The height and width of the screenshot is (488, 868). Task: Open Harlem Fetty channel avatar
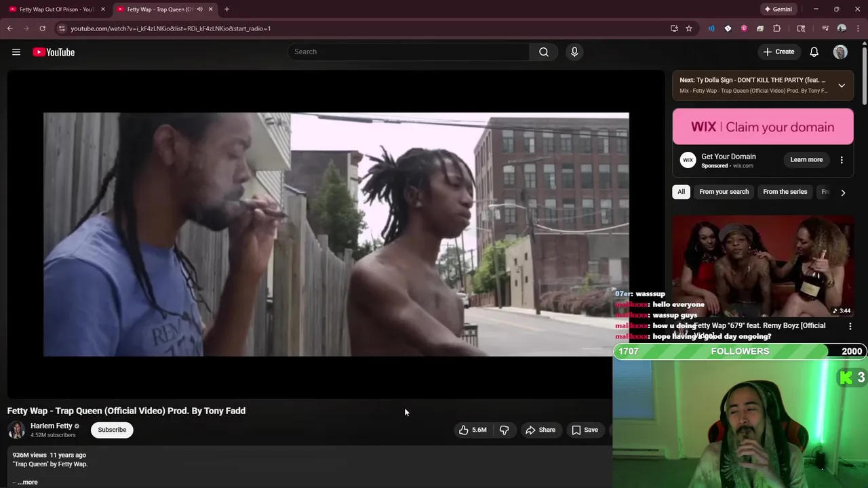(x=16, y=430)
